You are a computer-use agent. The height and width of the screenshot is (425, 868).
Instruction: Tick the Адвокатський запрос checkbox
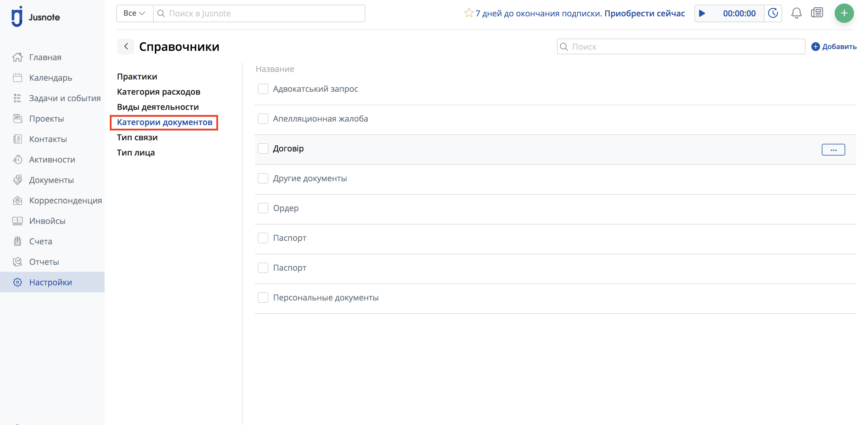pos(263,89)
